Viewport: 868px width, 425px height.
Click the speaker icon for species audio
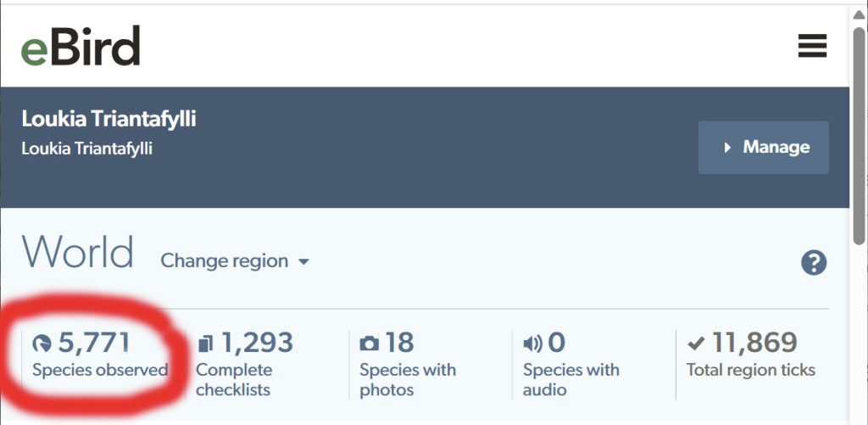pyautogui.click(x=532, y=344)
